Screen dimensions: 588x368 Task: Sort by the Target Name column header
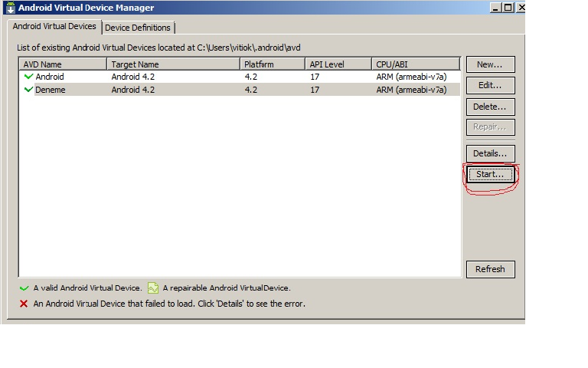pyautogui.click(x=174, y=64)
